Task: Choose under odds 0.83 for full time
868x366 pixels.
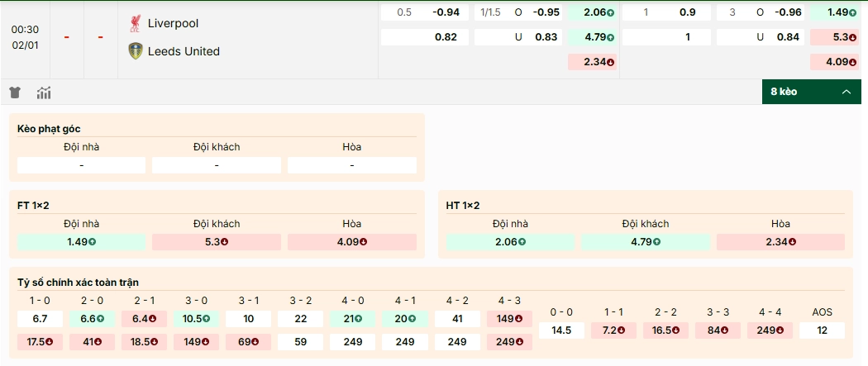Action: [x=546, y=37]
